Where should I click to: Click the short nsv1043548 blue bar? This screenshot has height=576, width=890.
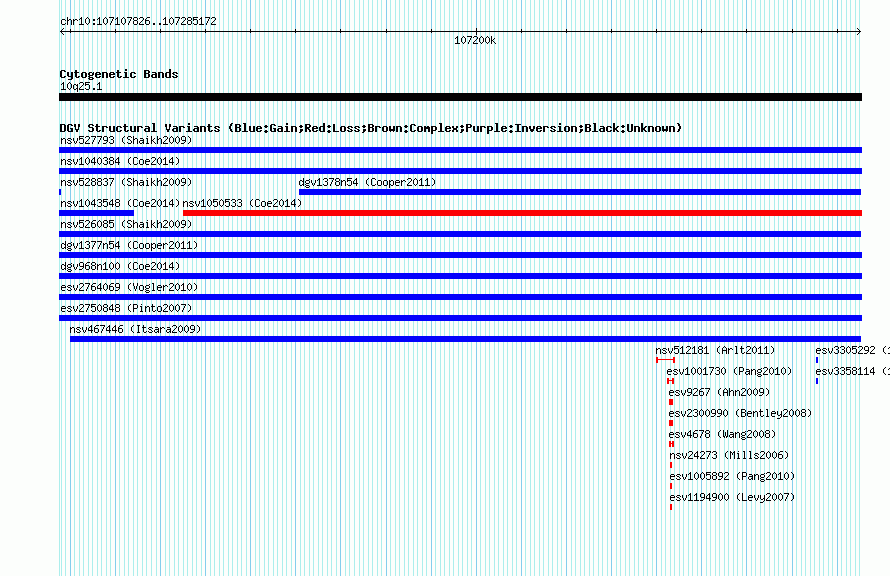[x=96, y=213]
